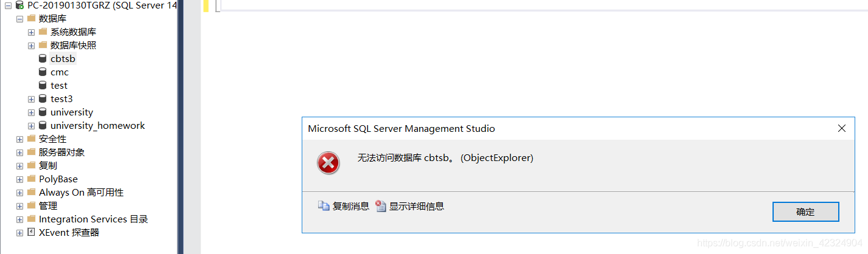Expand the 系统数据库 folder node

point(31,32)
